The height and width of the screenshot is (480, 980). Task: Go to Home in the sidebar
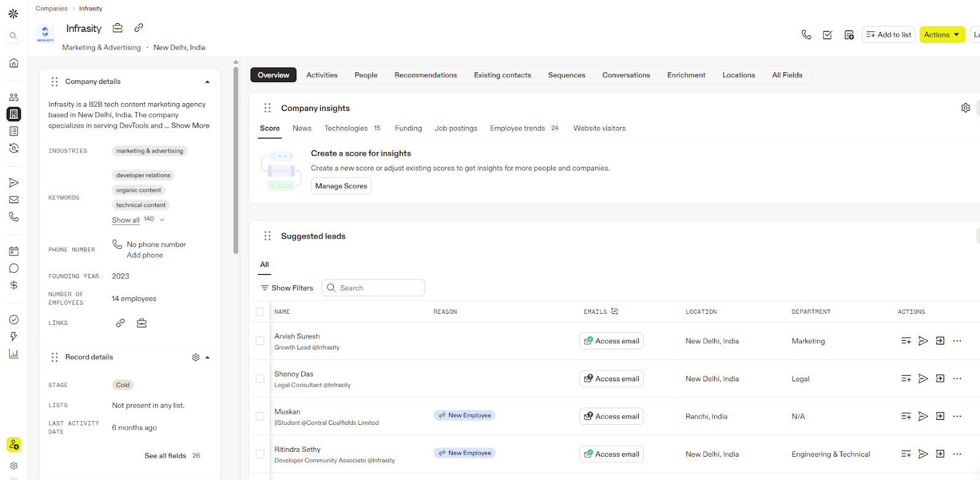point(13,63)
